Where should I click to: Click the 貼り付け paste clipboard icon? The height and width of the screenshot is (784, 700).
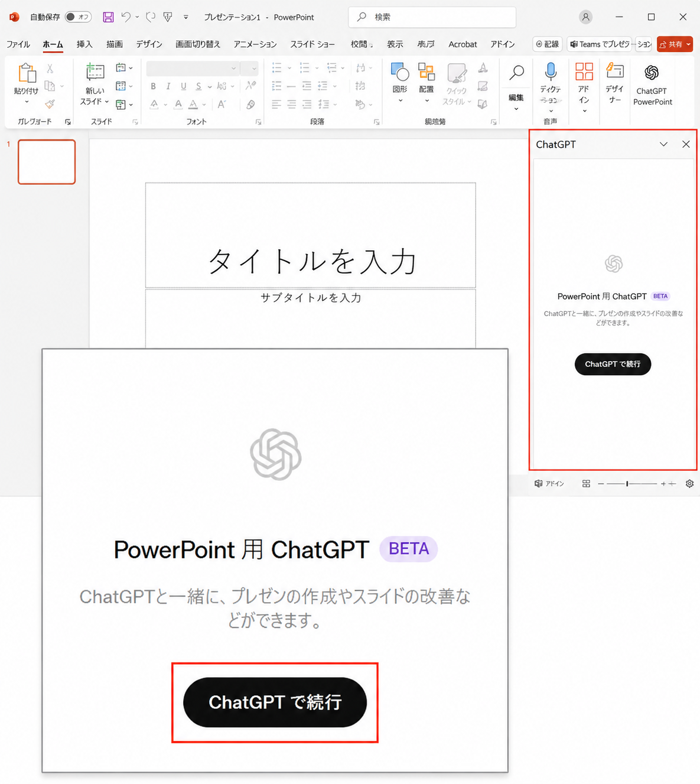[27, 73]
